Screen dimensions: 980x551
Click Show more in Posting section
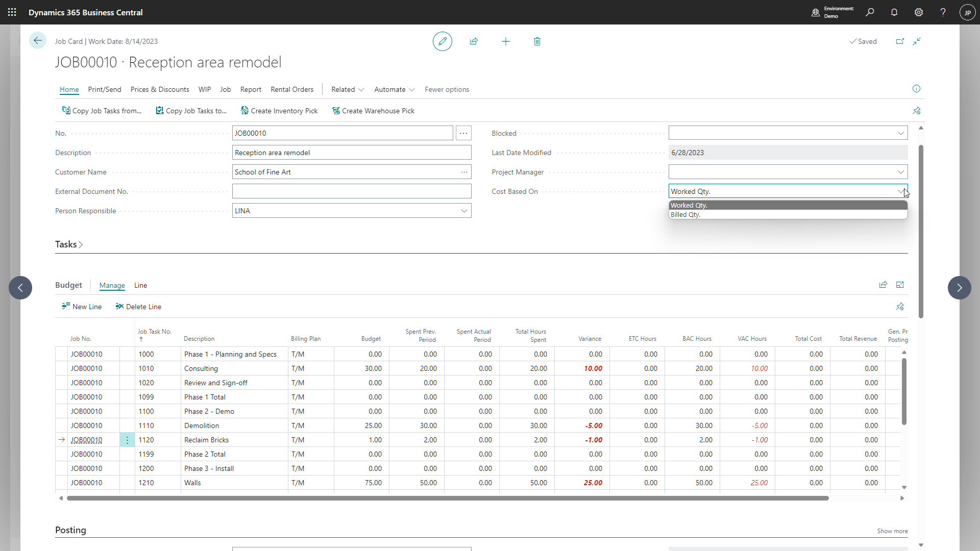pos(892,531)
